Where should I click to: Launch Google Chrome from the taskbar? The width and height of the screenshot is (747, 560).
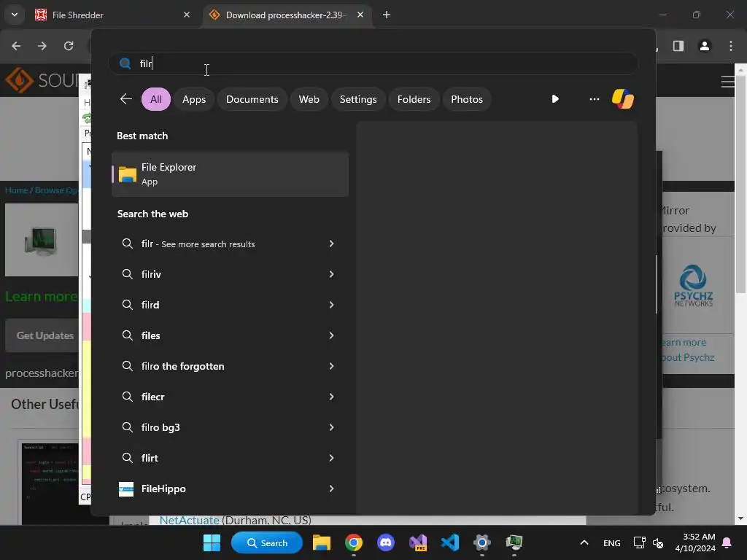(x=354, y=542)
